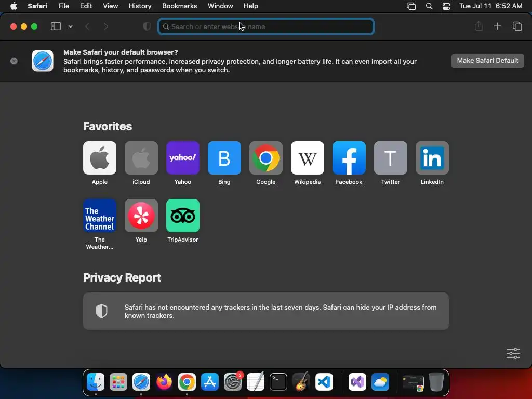Open the TripAdvisor favorite
Viewport: 532px width, 399px height.
(x=182, y=216)
